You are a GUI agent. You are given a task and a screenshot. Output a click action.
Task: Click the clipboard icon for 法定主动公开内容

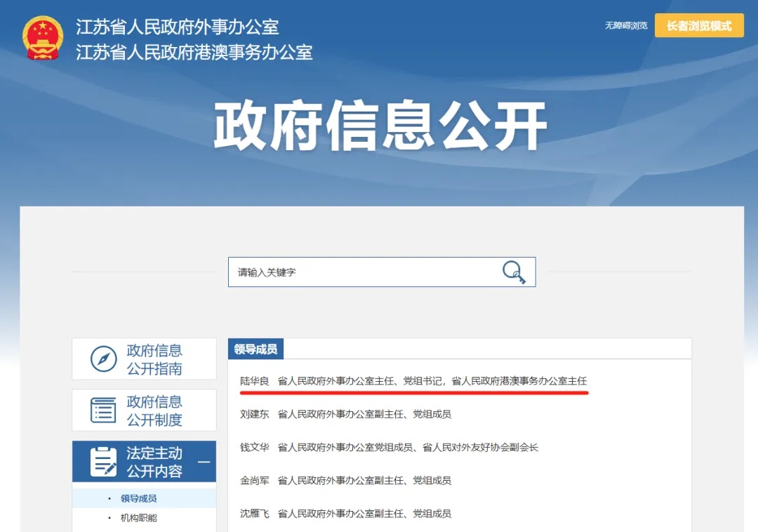[104, 462]
